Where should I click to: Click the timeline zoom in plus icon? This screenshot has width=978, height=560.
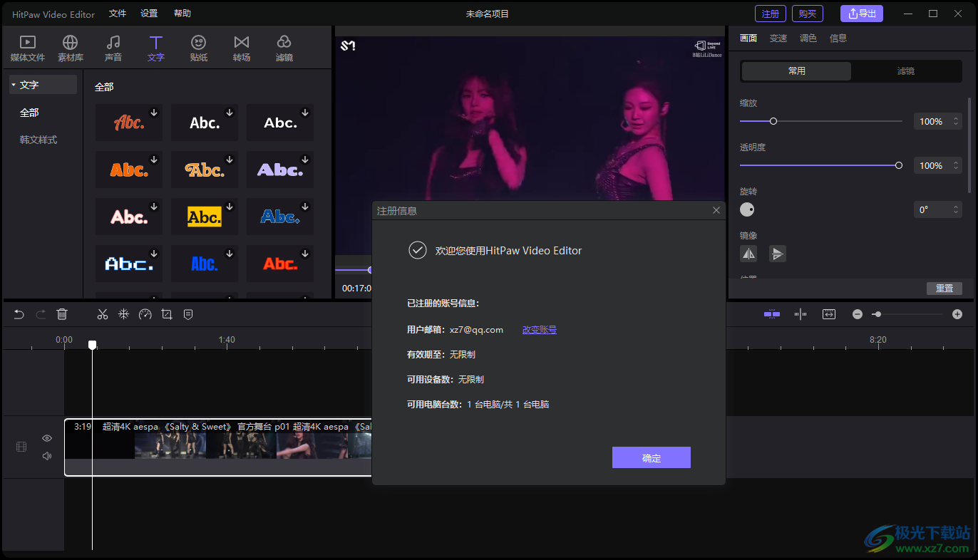(957, 314)
